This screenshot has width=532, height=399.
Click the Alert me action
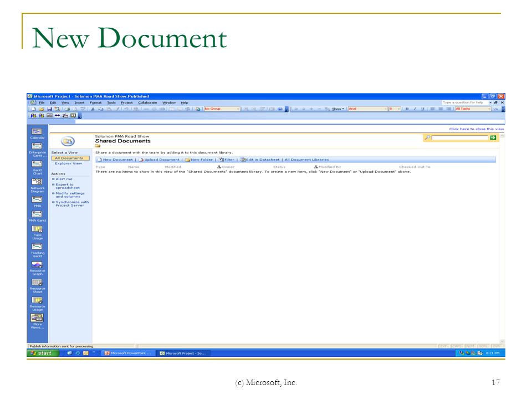64,179
